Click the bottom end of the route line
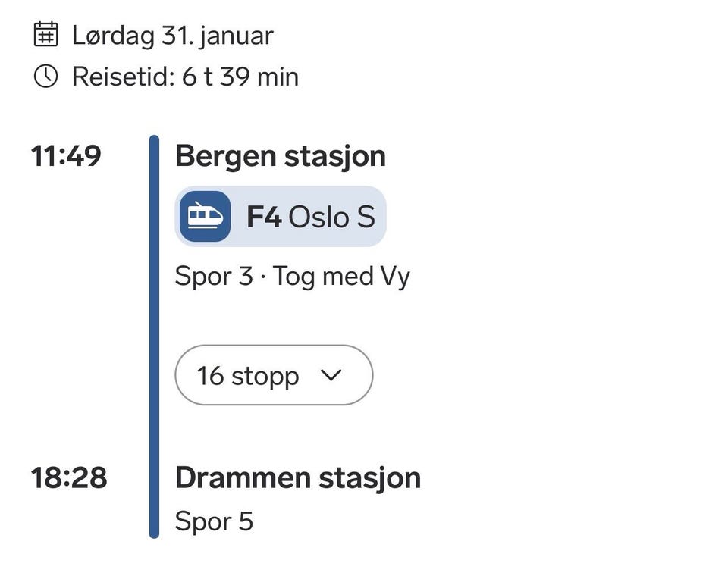This screenshot has width=728, height=579. tap(154, 532)
